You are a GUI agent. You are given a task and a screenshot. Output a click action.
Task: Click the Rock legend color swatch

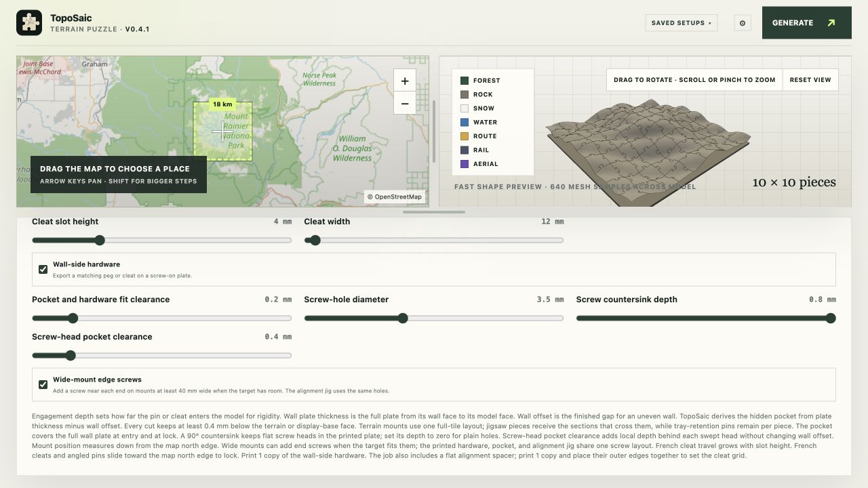(465, 94)
